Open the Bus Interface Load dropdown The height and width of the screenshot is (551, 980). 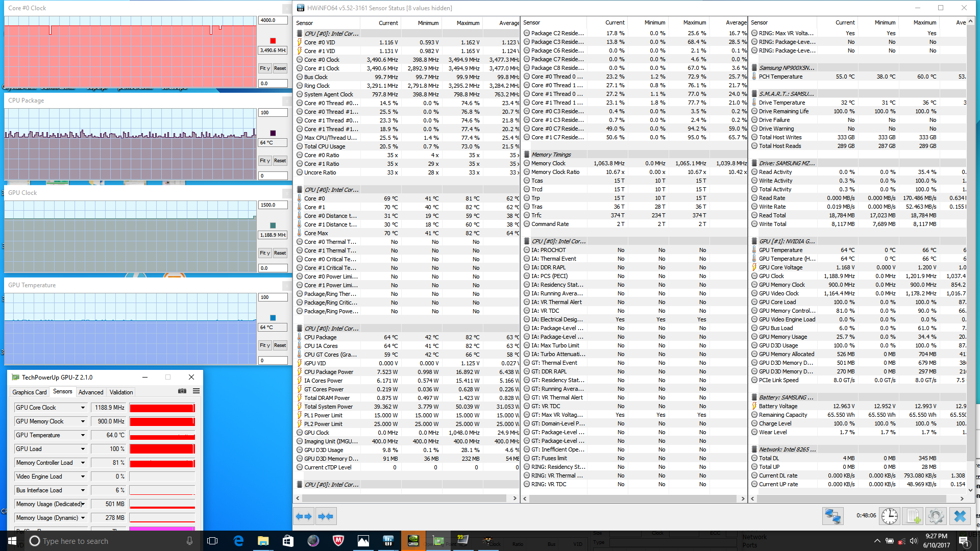[x=83, y=490]
